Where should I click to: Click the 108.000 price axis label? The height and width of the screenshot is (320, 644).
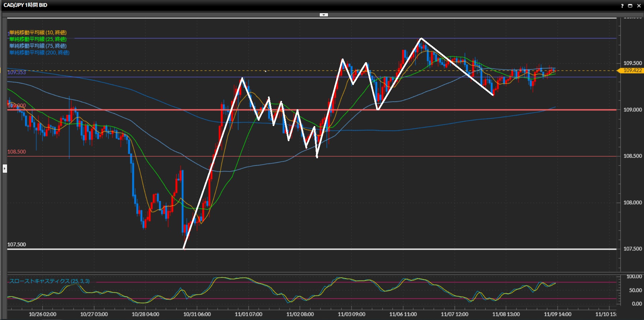(x=632, y=203)
